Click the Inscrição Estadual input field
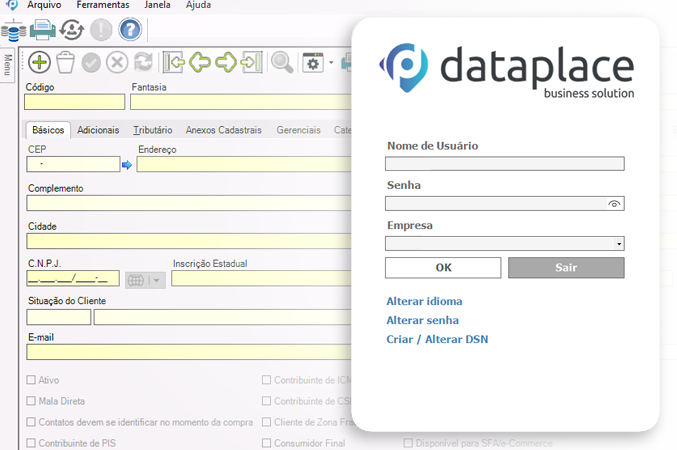The height and width of the screenshot is (450, 677). pyautogui.click(x=261, y=279)
